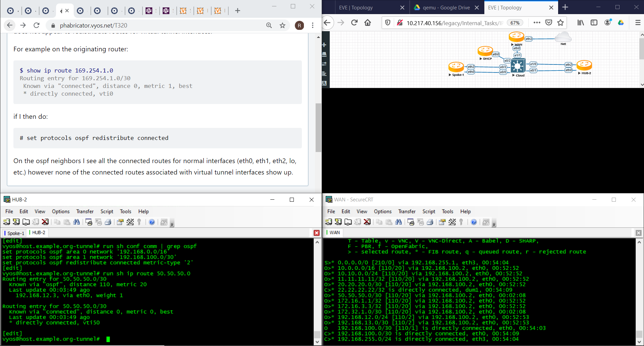Click the Find binoculars icon in HUB-2 toolbar
This screenshot has height=346, width=644.
point(76,222)
